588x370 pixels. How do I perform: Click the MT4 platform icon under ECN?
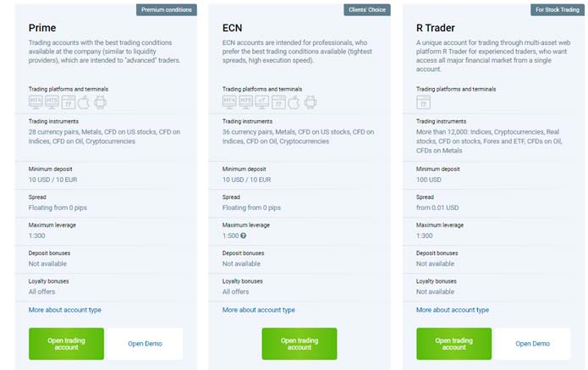[x=229, y=102]
